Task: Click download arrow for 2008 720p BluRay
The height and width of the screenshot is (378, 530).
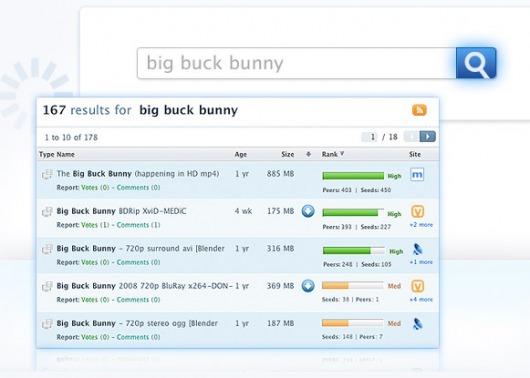Action: coord(308,286)
